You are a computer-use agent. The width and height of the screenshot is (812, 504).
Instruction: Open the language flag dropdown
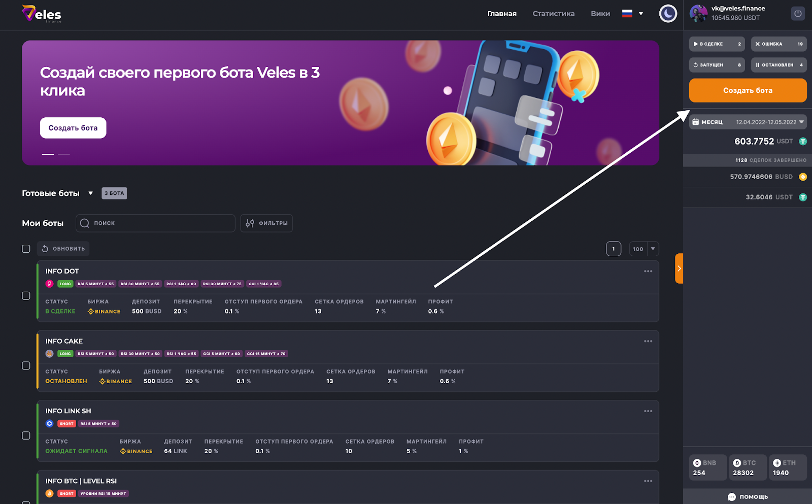(x=632, y=14)
